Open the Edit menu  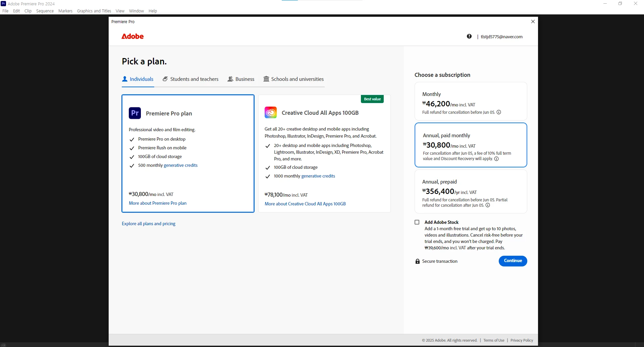pyautogui.click(x=16, y=11)
